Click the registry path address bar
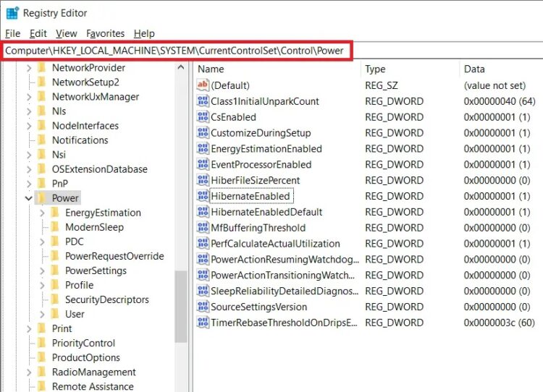This screenshot has height=392, width=543. 271,51
